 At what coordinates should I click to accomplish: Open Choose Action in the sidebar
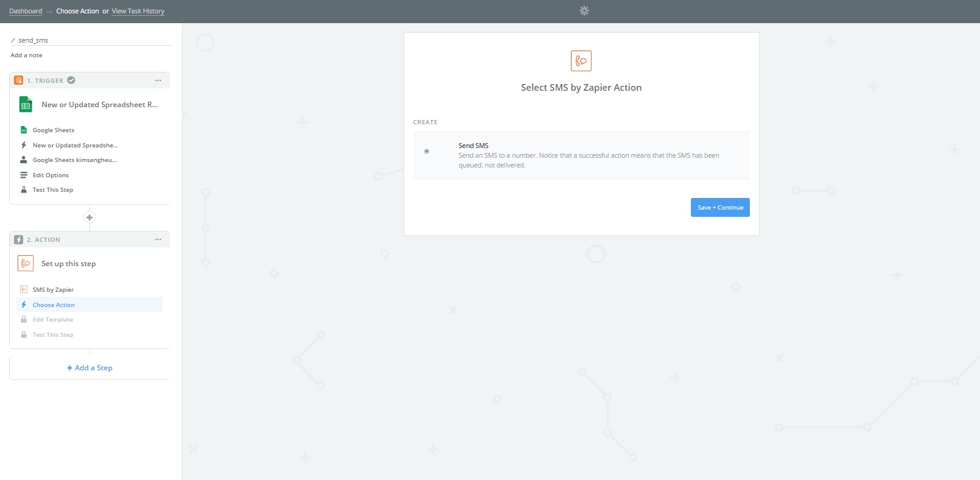[x=54, y=305]
